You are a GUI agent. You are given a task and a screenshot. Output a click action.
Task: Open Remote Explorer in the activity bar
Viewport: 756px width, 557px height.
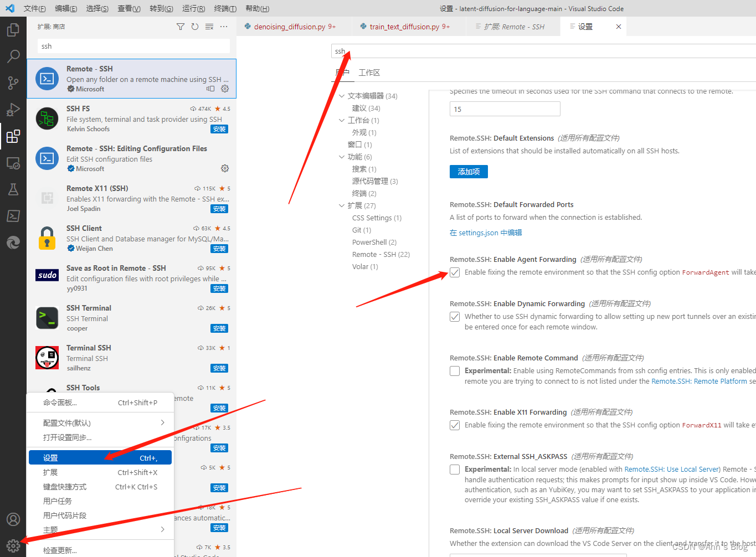click(x=13, y=163)
